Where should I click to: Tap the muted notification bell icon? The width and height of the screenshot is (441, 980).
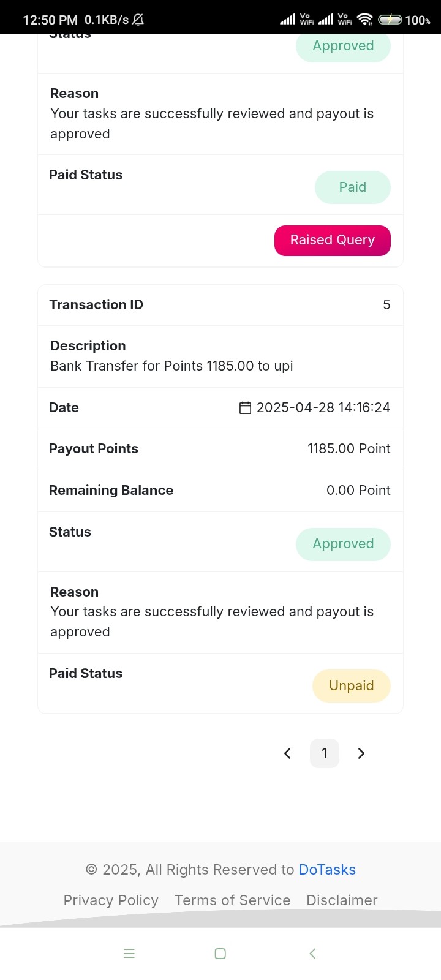(x=138, y=20)
